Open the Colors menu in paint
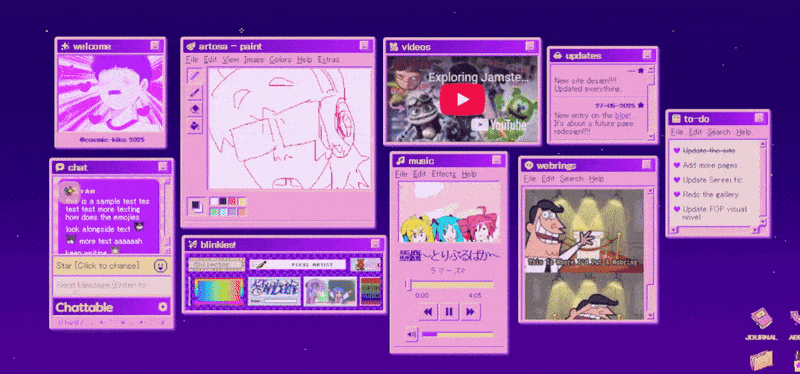The width and height of the screenshot is (800, 374). coord(281,60)
